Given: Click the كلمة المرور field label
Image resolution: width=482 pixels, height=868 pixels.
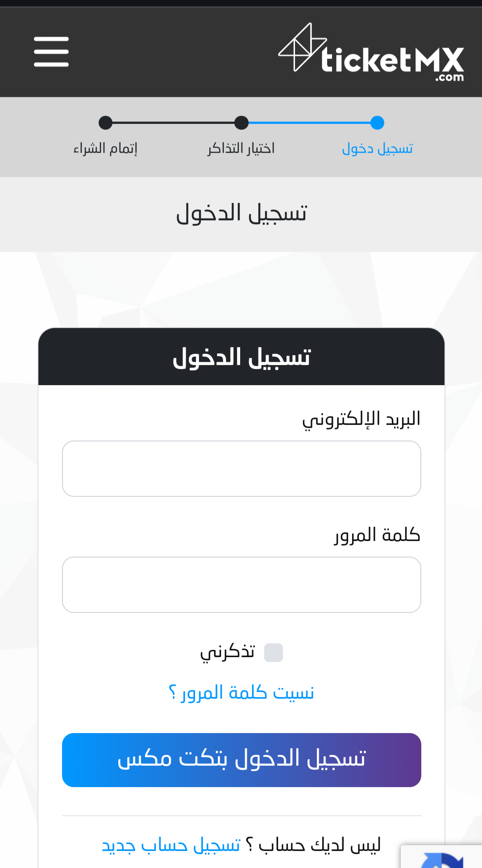Looking at the screenshot, I should tap(378, 535).
